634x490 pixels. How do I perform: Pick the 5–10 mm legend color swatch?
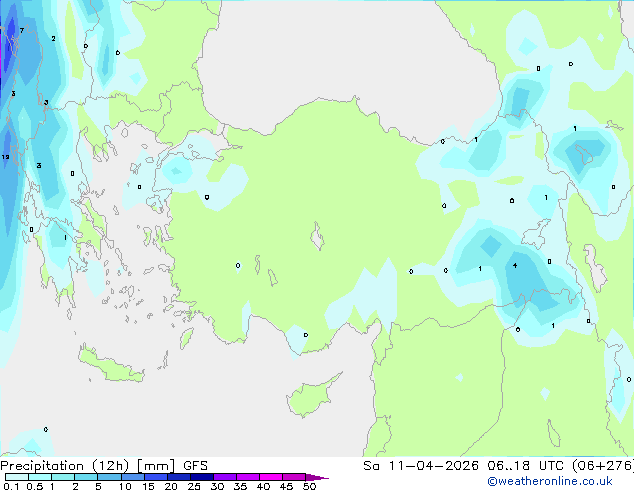tap(109, 477)
